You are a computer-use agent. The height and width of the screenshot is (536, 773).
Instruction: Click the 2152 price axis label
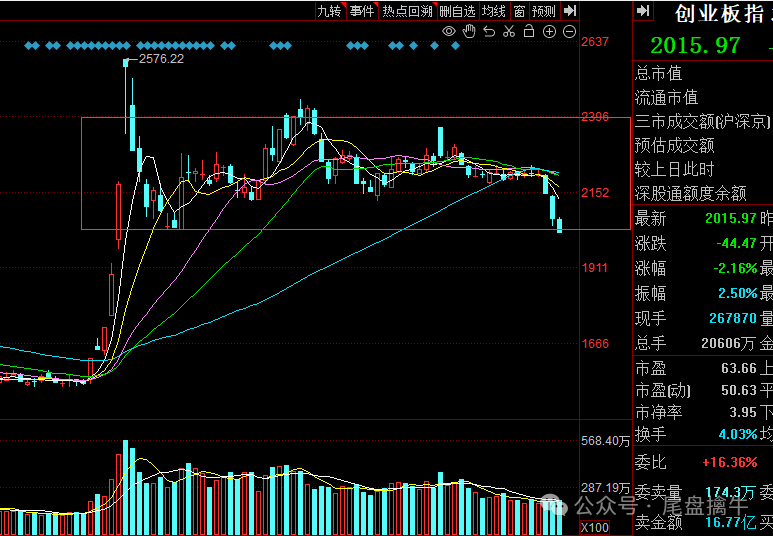(595, 193)
